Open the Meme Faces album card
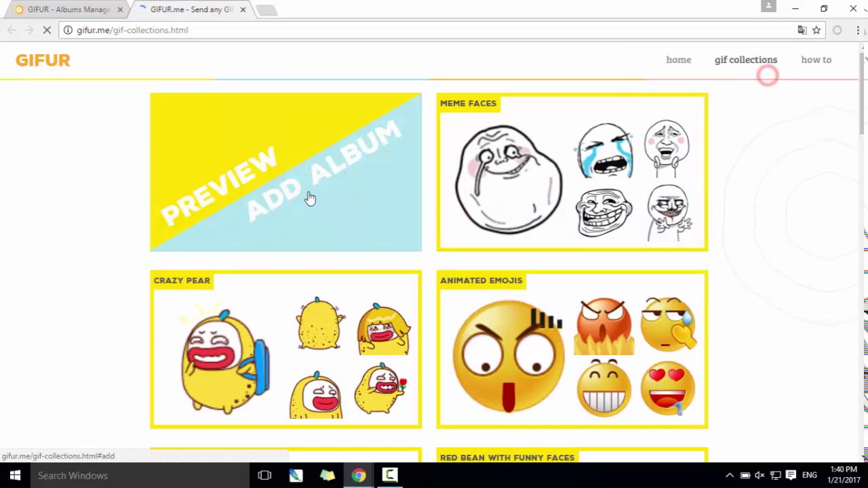Viewport: 868px width, 488px height. 572,172
